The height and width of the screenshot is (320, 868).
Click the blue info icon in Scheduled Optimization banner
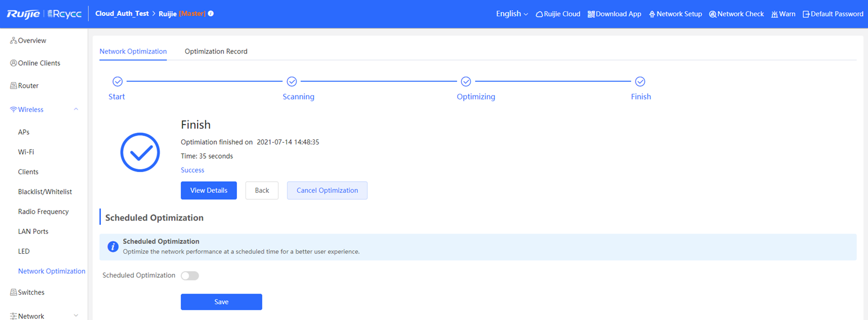point(113,247)
